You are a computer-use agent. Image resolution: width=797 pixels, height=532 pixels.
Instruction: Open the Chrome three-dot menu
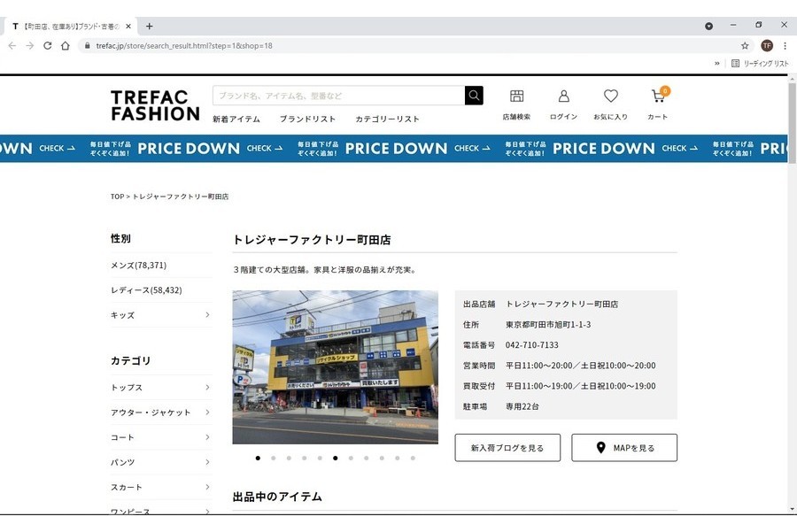coord(785,46)
